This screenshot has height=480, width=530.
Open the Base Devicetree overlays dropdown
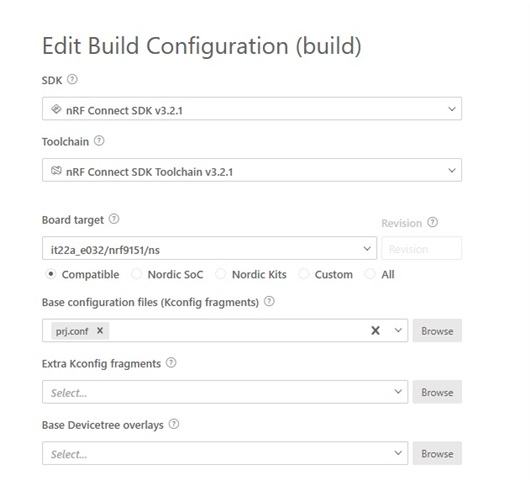(x=225, y=453)
